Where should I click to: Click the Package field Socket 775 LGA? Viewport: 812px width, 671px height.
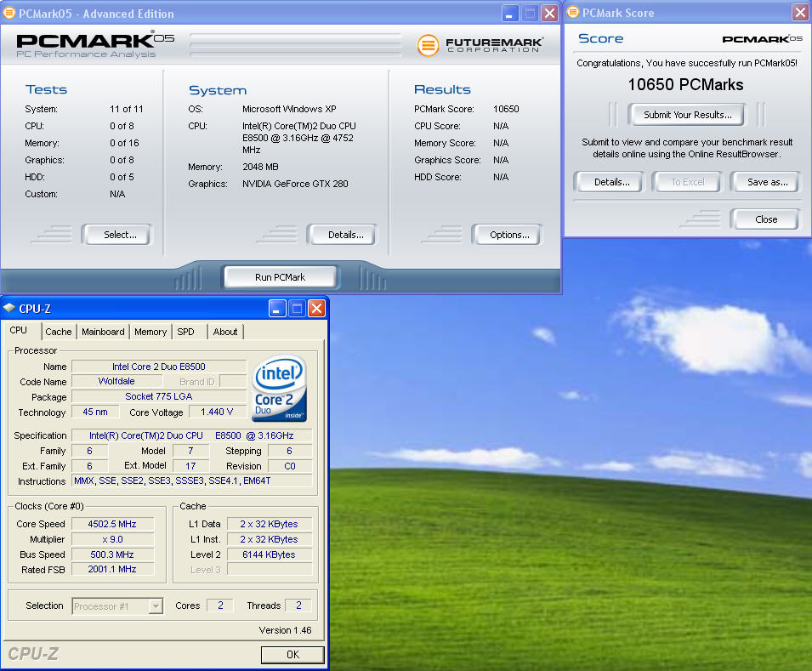pos(159,396)
